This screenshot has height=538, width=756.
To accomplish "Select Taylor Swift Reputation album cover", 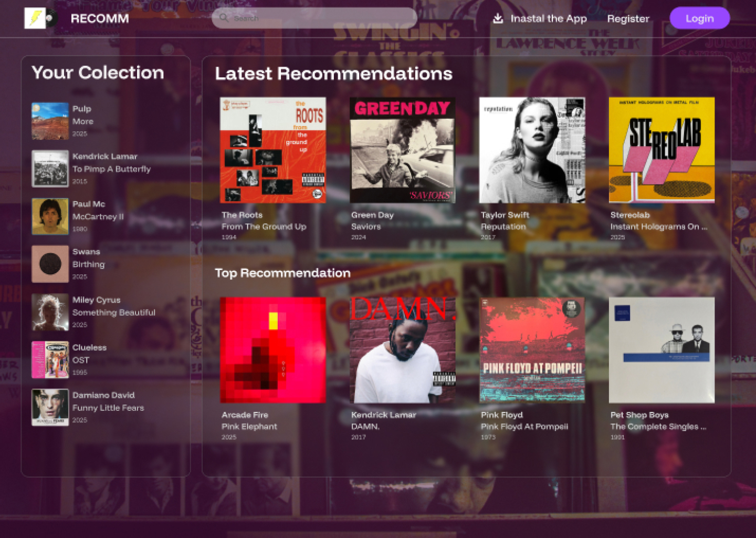I will coord(532,150).
